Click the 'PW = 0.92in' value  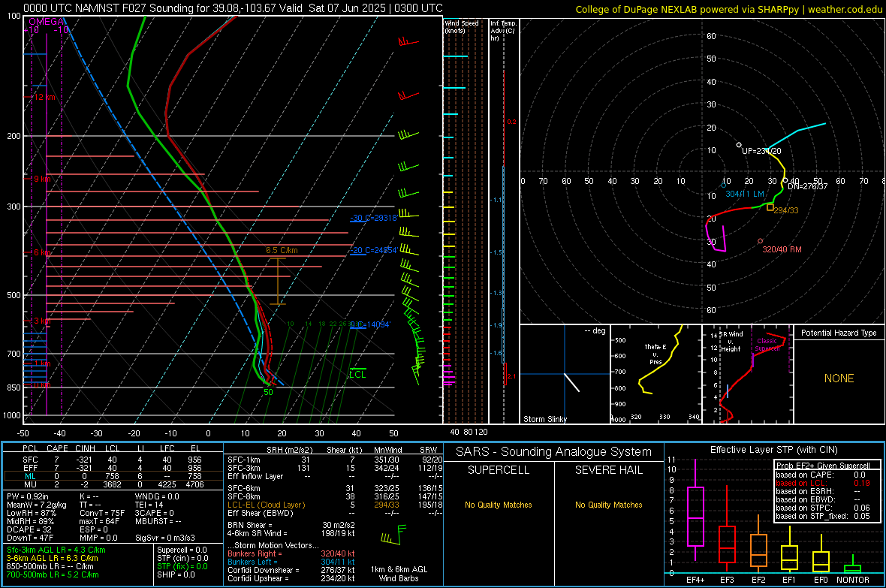[26, 496]
